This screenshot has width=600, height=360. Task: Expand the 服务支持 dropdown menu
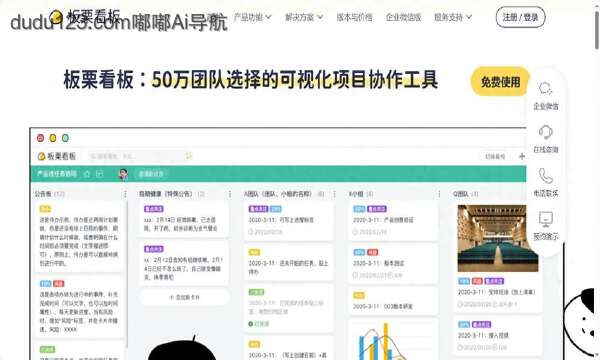coord(453,17)
